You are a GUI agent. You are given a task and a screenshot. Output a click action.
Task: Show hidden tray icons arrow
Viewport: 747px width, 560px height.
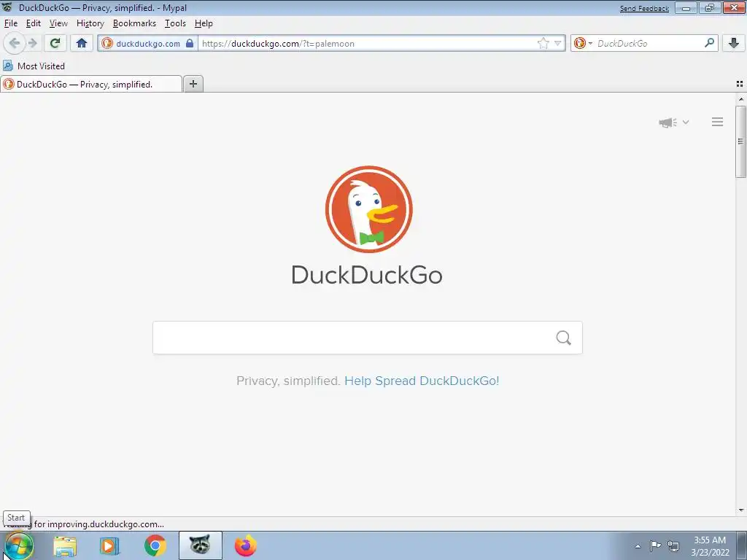[x=638, y=546]
